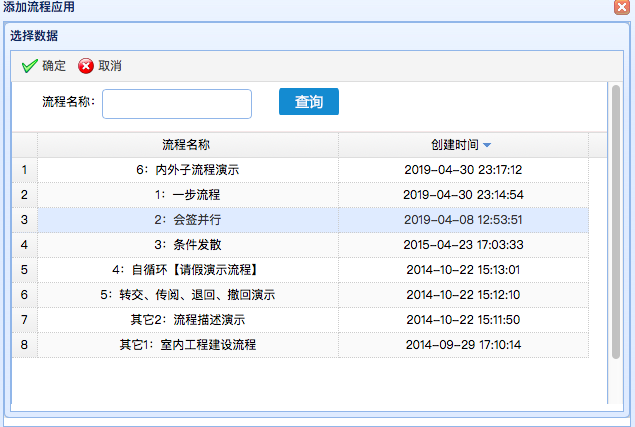The height and width of the screenshot is (427, 635).
Task: Click the red cancel cross icon
Action: (x=86, y=66)
